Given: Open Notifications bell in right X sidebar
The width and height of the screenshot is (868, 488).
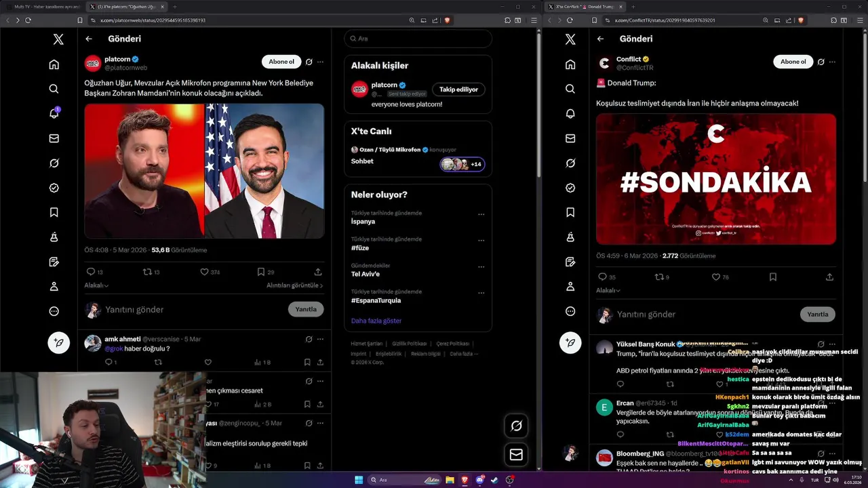Looking at the screenshot, I should point(570,113).
